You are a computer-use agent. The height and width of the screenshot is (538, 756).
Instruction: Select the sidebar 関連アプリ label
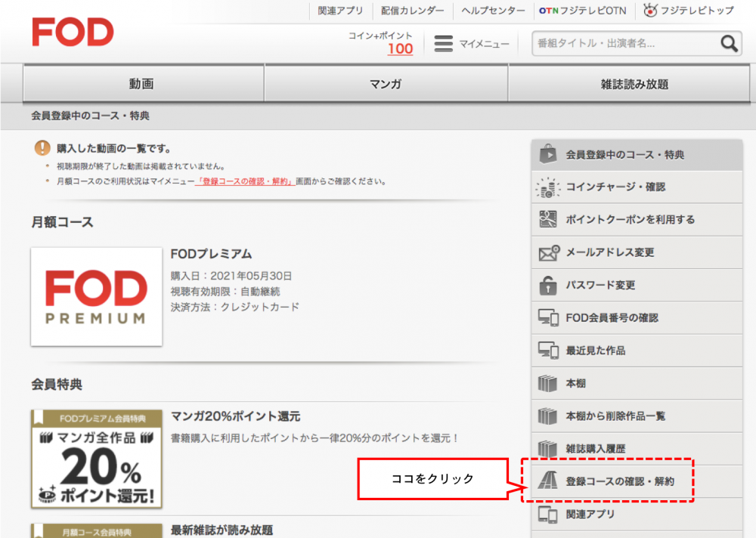pos(590,514)
